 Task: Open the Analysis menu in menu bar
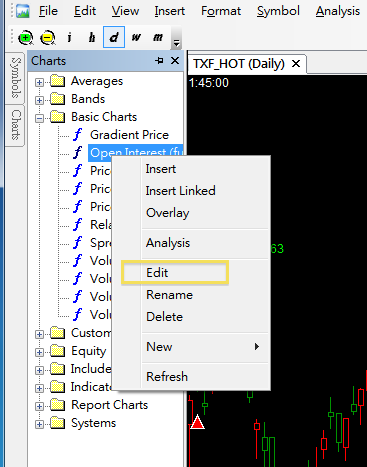point(338,11)
